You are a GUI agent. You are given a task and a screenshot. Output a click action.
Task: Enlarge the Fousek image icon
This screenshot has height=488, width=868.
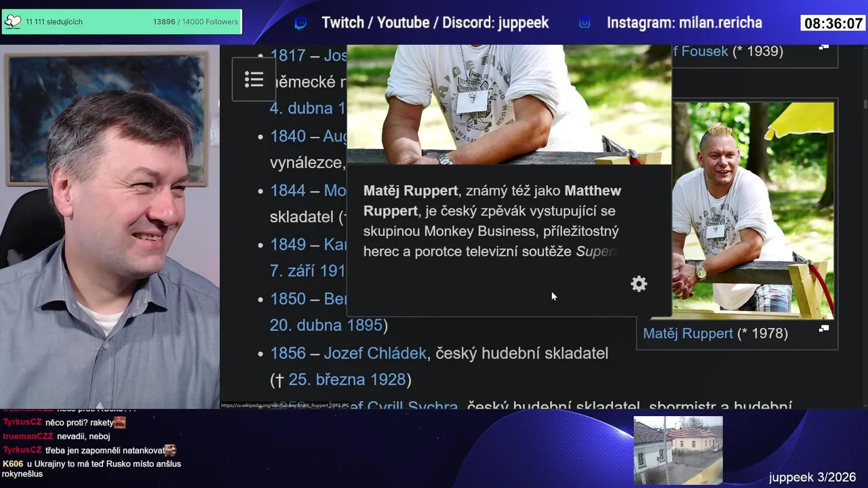[x=824, y=47]
